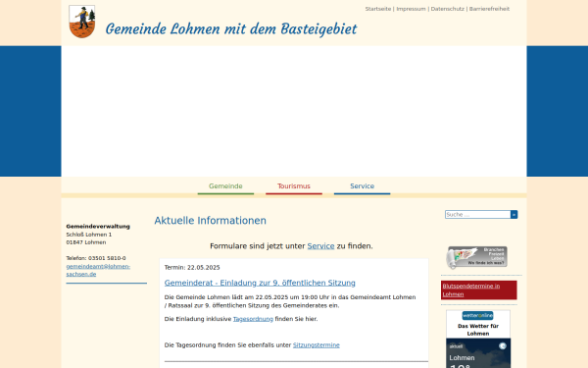The height and width of the screenshot is (368, 588).
Task: Click the search submit arrow button
Action: pos(514,214)
